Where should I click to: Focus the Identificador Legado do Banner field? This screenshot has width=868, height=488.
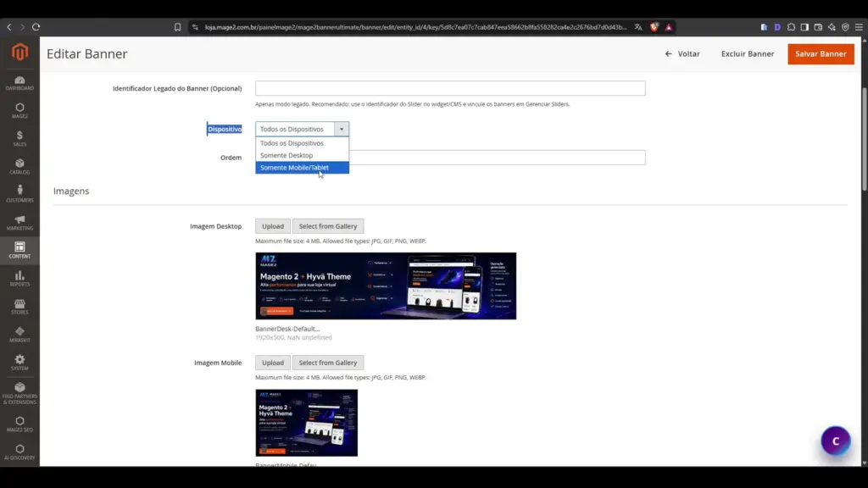tap(450, 88)
